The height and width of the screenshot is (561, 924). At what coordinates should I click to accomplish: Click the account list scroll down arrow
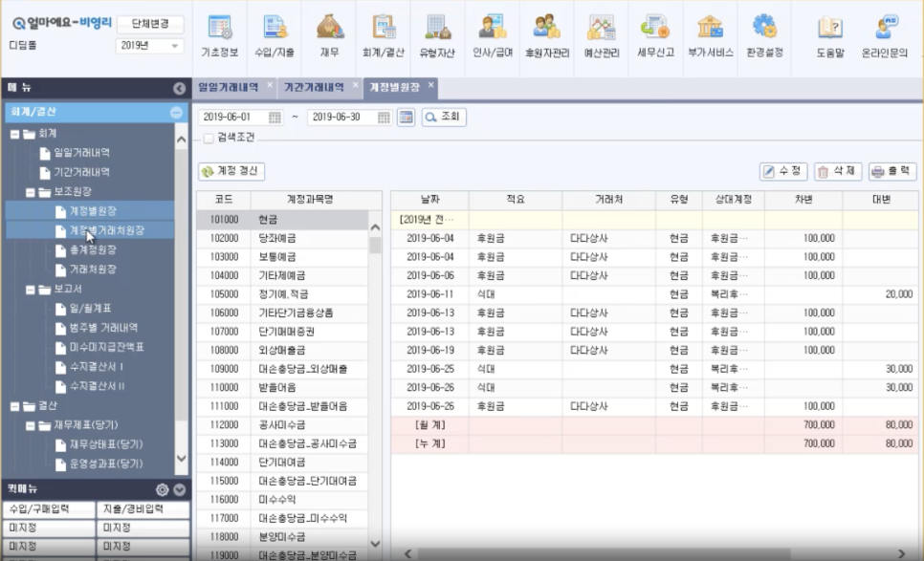[x=375, y=544]
